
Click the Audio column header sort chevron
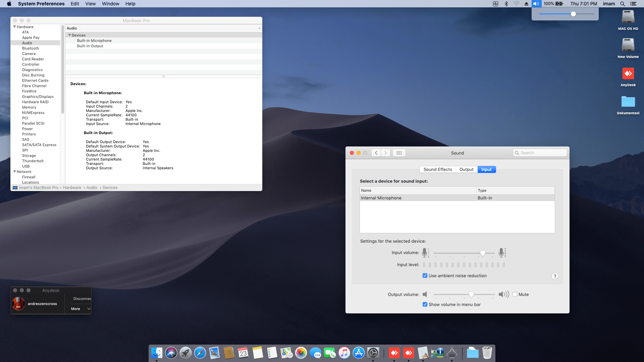pyautogui.click(x=259, y=28)
